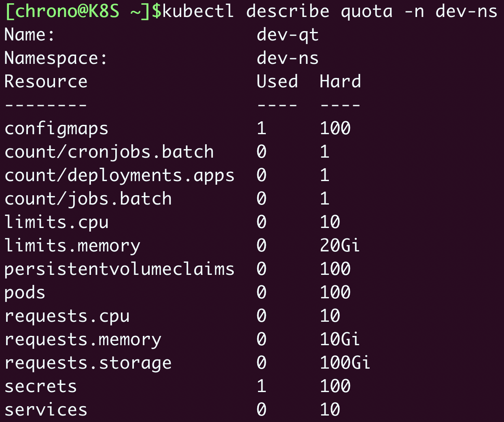Click the 10Gi hard limit for requests.memory
504x422 pixels.
coord(340,340)
